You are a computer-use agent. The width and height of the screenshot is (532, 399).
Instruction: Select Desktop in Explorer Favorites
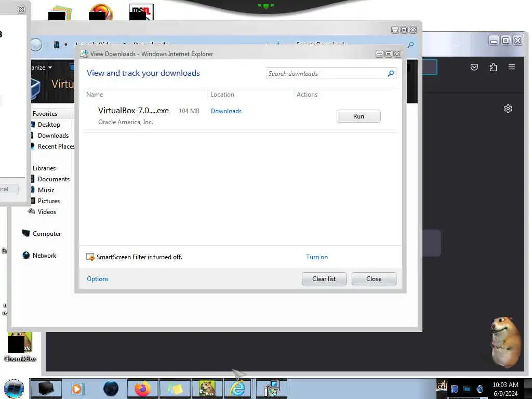[x=49, y=125]
